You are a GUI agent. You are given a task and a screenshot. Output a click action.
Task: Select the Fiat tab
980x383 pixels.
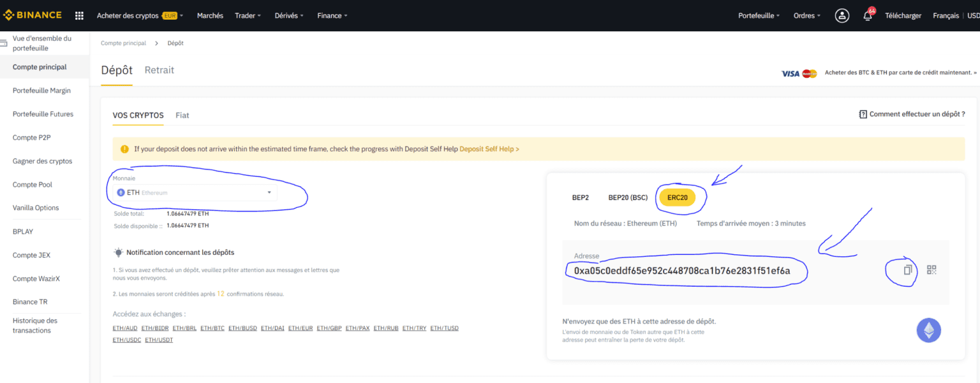182,115
